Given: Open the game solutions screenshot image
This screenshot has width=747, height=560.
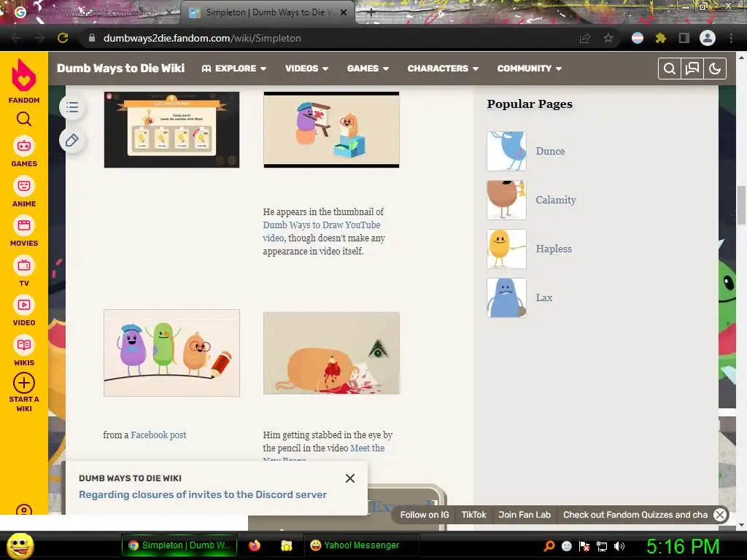Looking at the screenshot, I should coord(171,130).
